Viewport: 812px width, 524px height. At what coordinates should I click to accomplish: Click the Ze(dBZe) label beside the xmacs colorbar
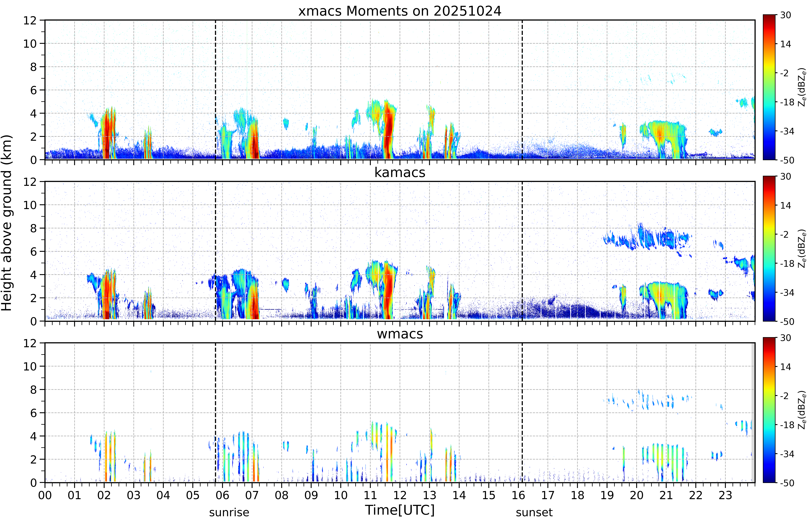(x=802, y=87)
